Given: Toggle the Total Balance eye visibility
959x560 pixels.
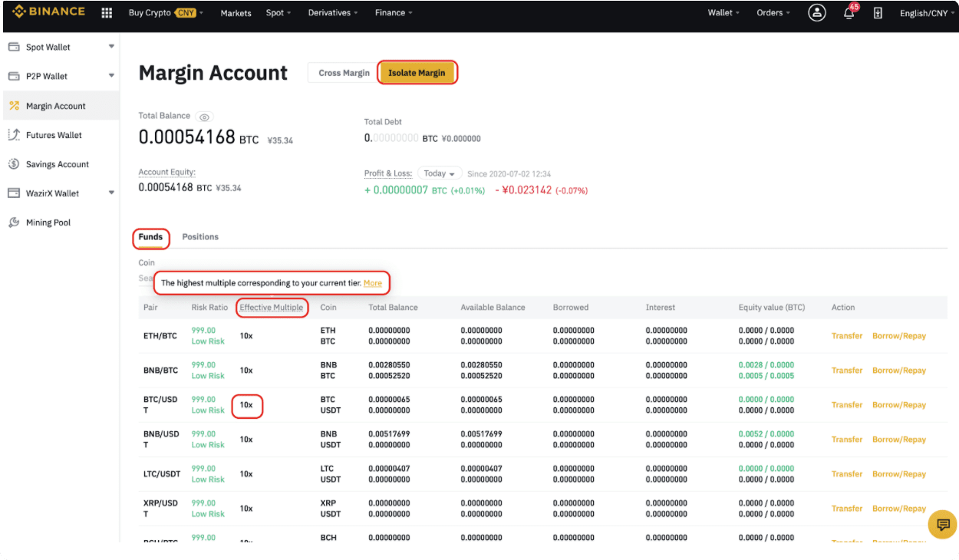Looking at the screenshot, I should [x=204, y=117].
